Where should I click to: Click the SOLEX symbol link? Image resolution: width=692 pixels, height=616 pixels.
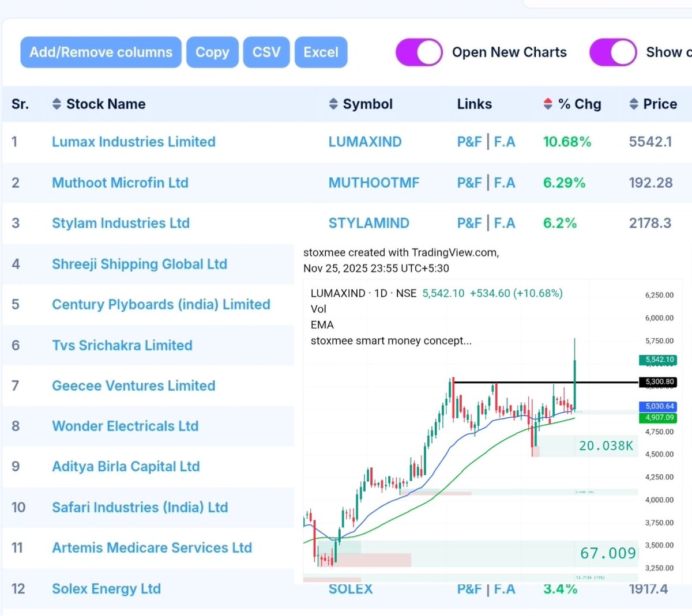pos(351,589)
